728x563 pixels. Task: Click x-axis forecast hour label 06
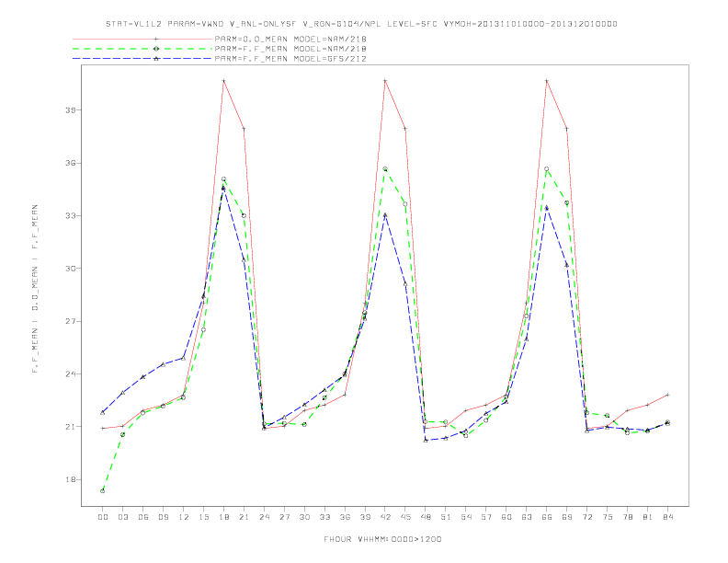tap(143, 517)
